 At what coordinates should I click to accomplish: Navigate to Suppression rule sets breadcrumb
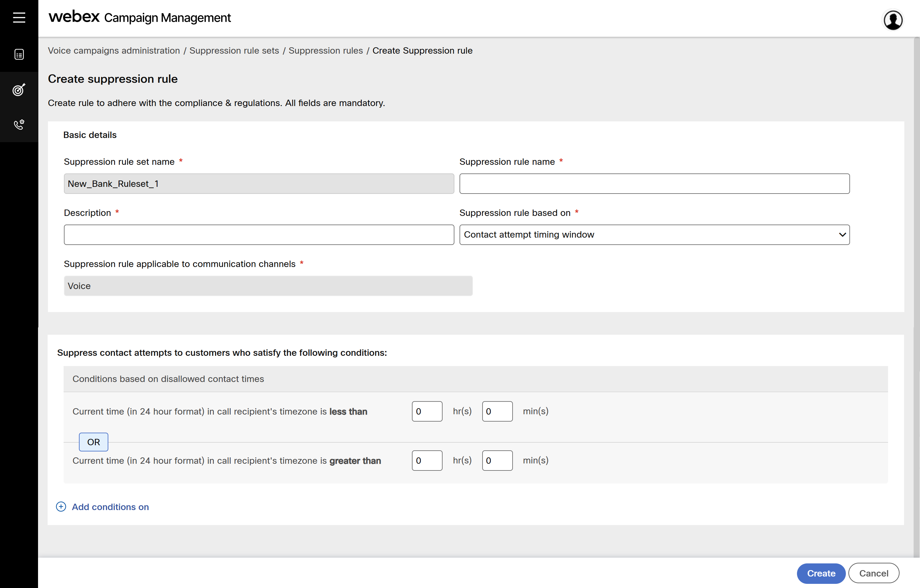[234, 50]
